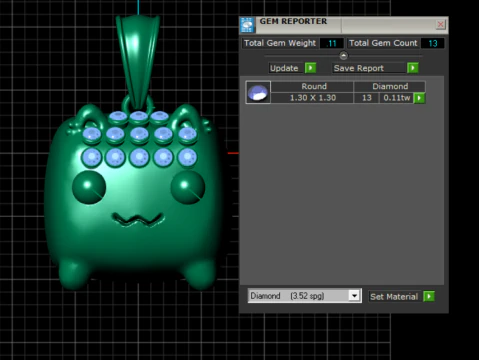Click the Diamond (3.52 spg) combo box

tap(305, 296)
